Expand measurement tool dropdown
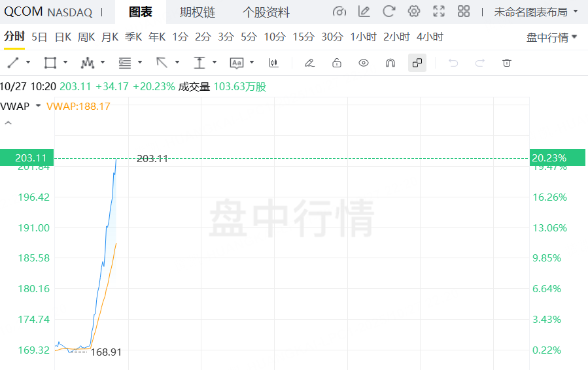This screenshot has width=588, height=370. click(215, 62)
